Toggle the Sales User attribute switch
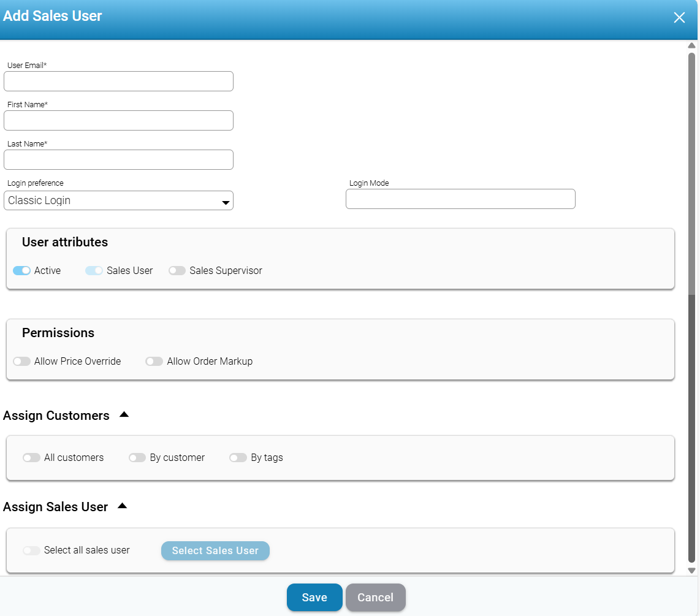 click(x=94, y=270)
